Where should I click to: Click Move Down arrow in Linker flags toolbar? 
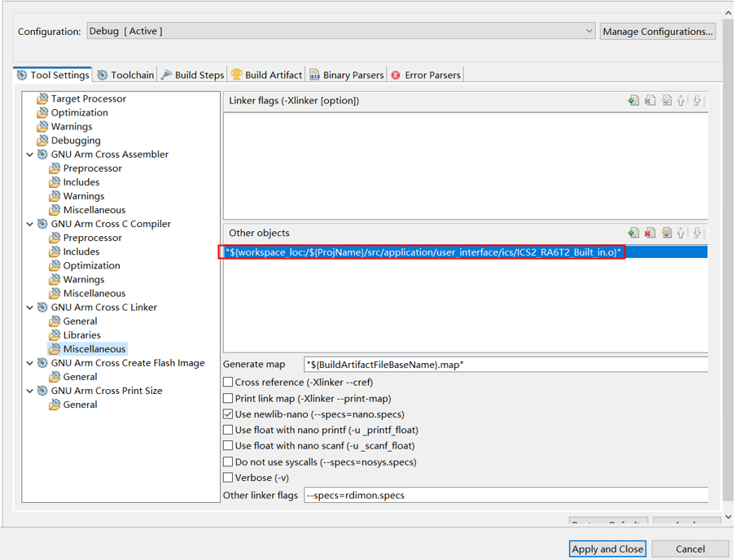697,101
